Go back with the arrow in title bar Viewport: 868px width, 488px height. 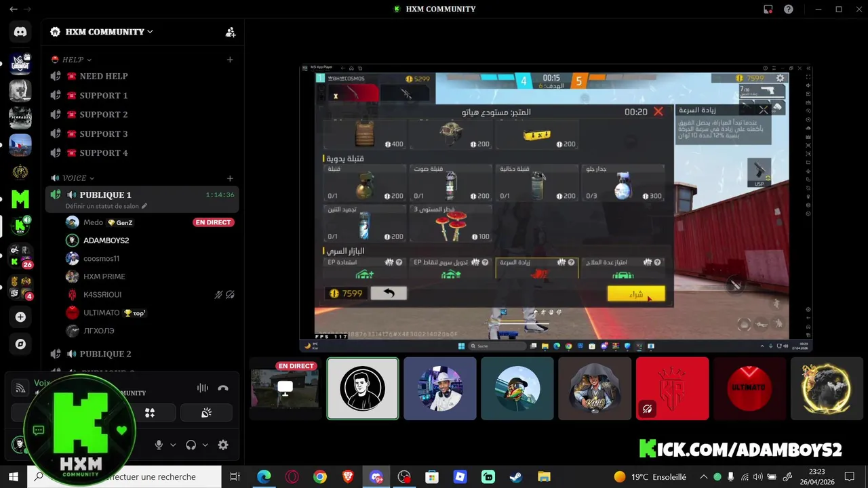coord(13,9)
